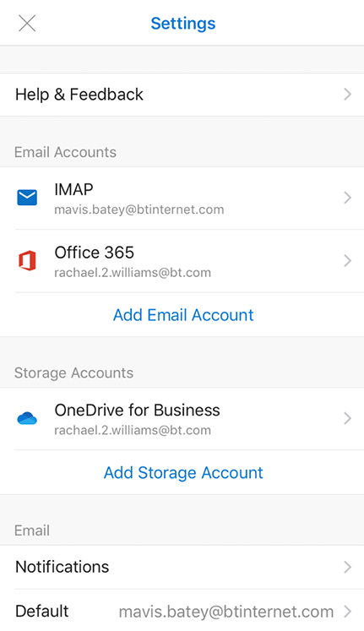Tap mavis.batey@btinternet.com under IMAP
This screenshot has height=631, width=364.
(x=139, y=209)
